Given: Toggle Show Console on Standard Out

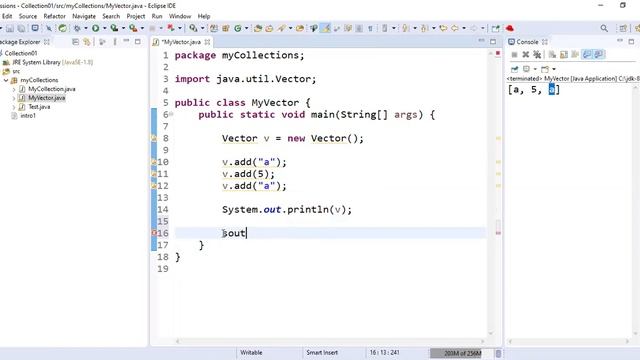Looking at the screenshot, I should (x=587, y=55).
